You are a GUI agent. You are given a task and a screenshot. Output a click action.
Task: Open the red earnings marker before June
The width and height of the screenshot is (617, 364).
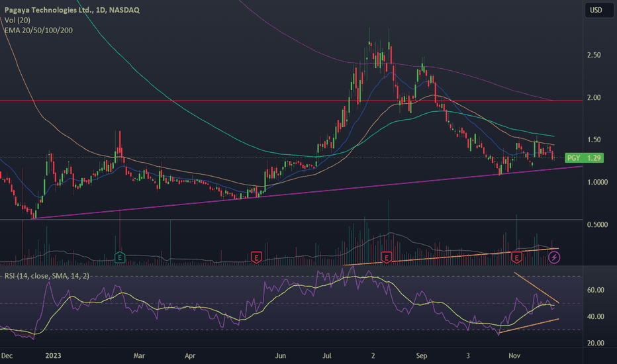[256, 257]
